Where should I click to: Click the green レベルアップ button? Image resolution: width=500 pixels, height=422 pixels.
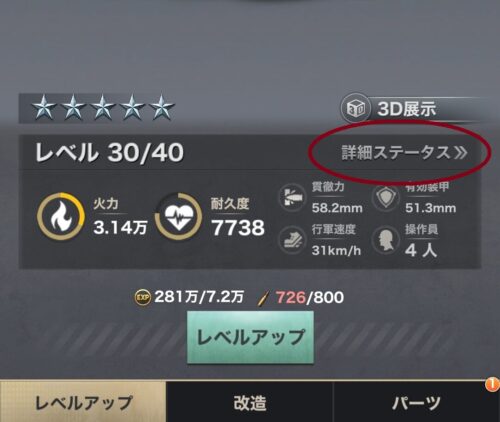coord(250,337)
